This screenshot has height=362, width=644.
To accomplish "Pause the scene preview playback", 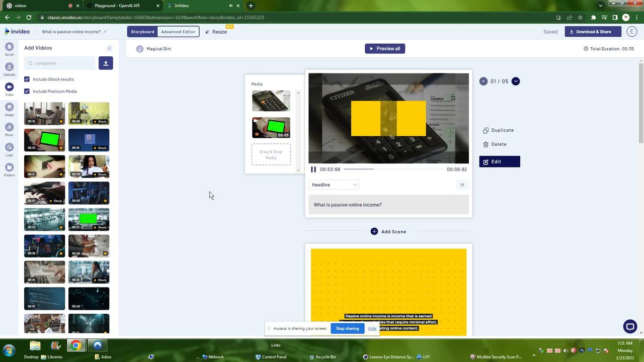I will (x=313, y=169).
